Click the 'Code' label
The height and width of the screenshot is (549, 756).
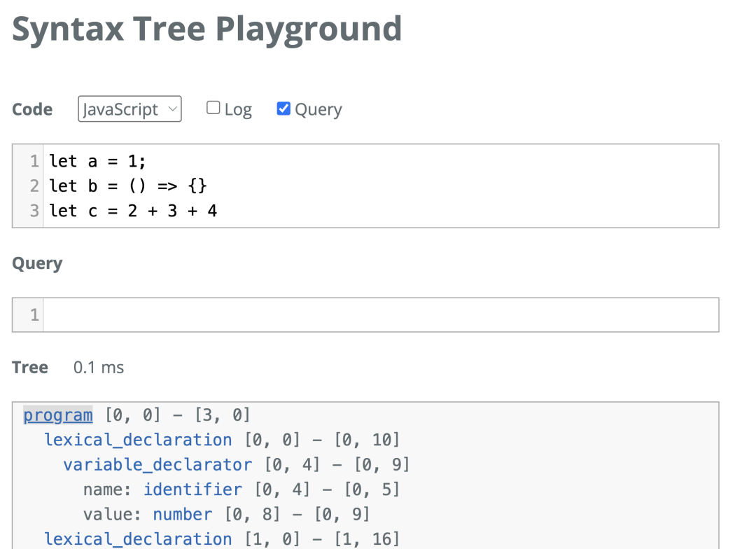click(x=32, y=109)
